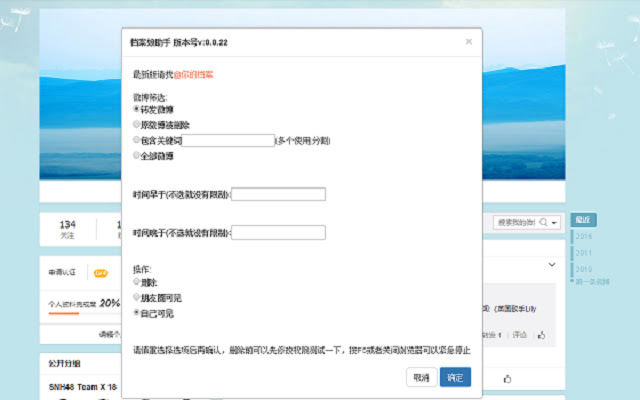Click the 申请认证 link
The width and height of the screenshot is (640, 400).
coord(62,272)
